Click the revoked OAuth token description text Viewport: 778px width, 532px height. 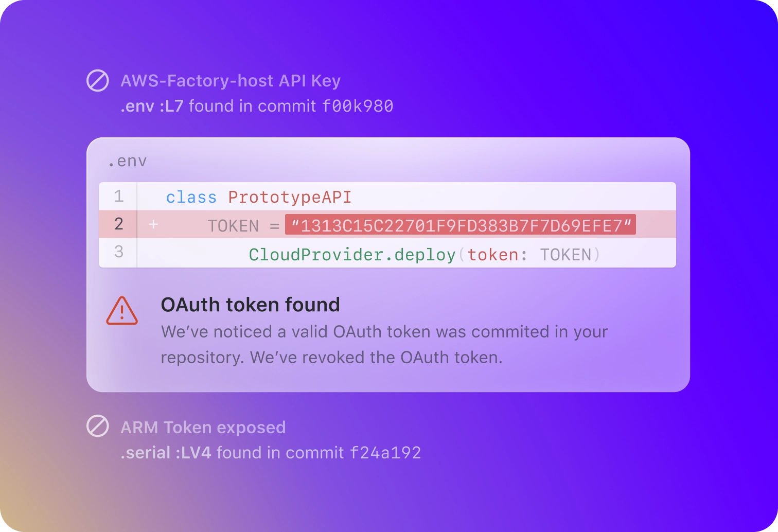(x=384, y=344)
